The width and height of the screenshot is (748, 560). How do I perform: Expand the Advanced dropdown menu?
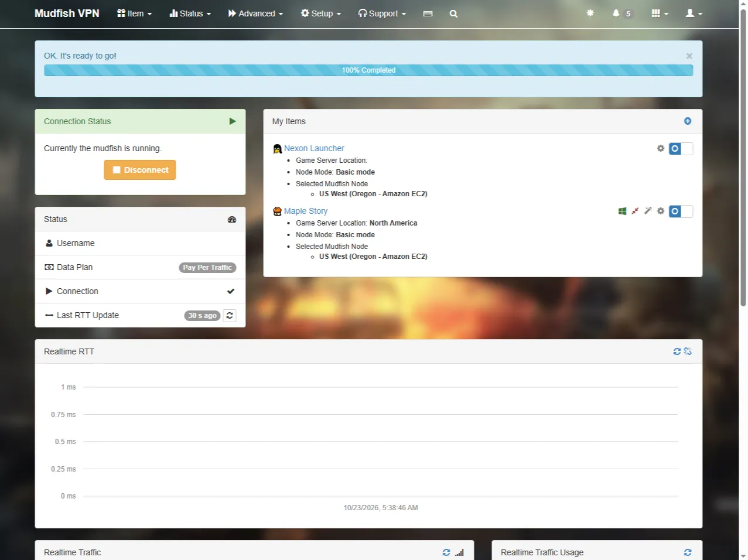pos(255,13)
